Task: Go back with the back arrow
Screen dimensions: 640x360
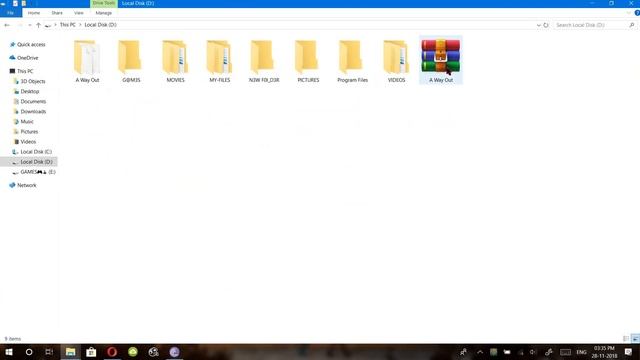Action: [7, 25]
